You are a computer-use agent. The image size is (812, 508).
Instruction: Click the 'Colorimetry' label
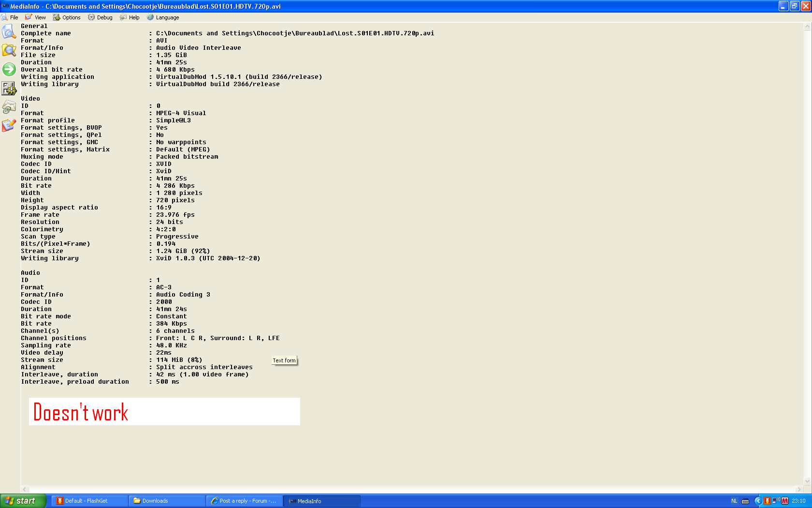tap(42, 229)
